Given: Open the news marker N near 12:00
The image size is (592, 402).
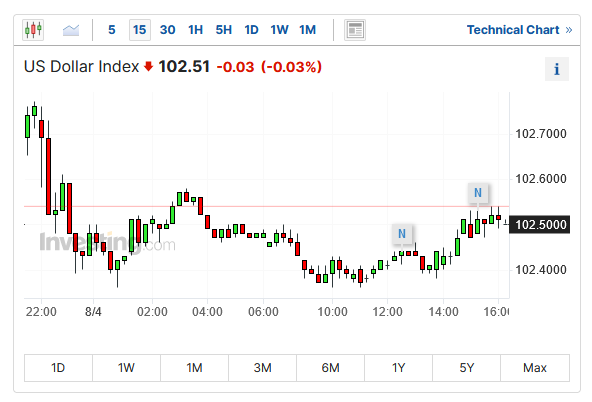Looking at the screenshot, I should (402, 234).
